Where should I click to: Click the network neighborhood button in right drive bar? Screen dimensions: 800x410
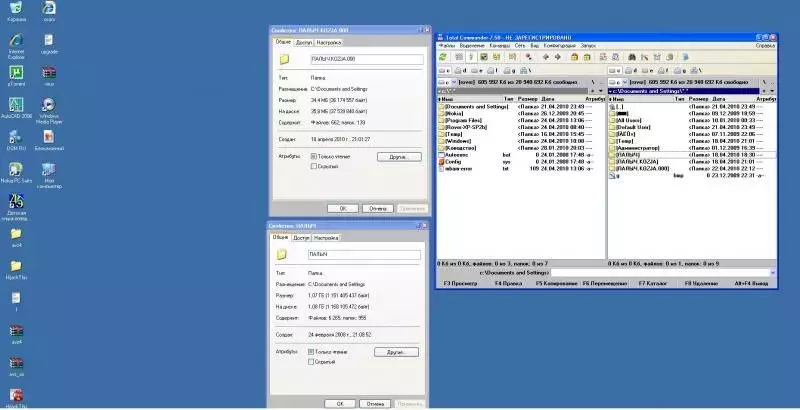pos(696,70)
